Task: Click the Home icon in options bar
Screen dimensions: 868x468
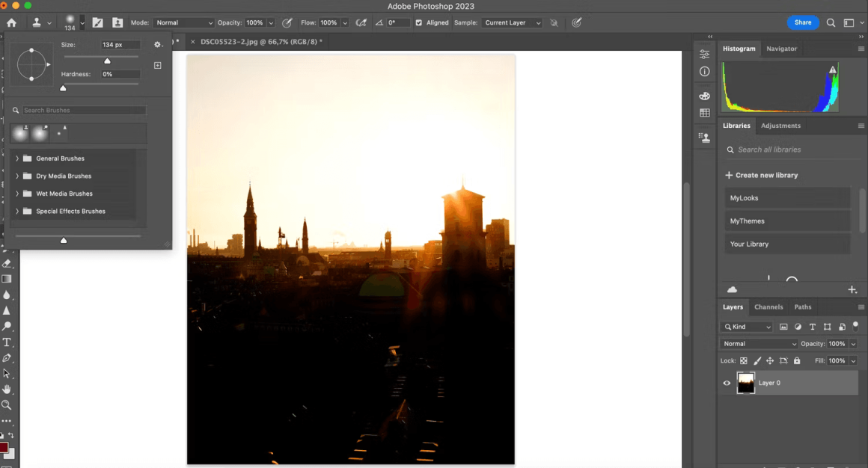Action: pos(11,22)
